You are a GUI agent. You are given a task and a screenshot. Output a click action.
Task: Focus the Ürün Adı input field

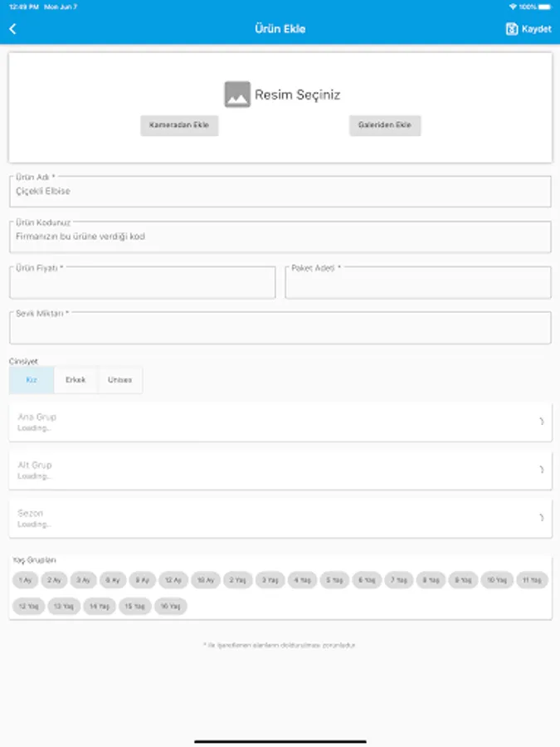pos(280,191)
